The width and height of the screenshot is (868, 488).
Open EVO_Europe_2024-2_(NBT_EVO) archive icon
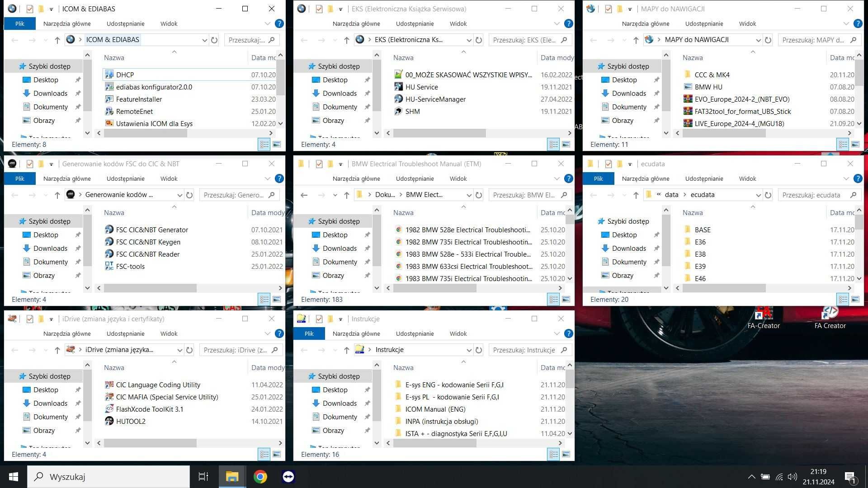(688, 99)
